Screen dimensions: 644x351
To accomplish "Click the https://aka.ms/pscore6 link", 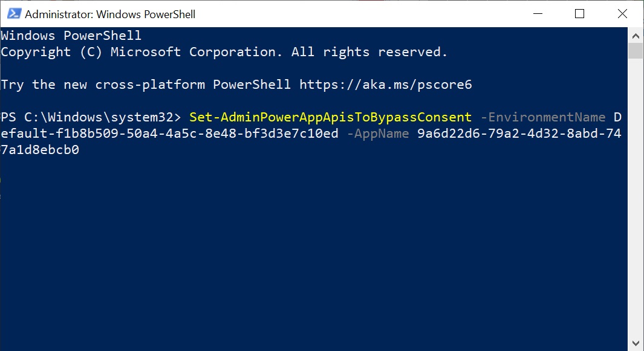I will (x=387, y=84).
